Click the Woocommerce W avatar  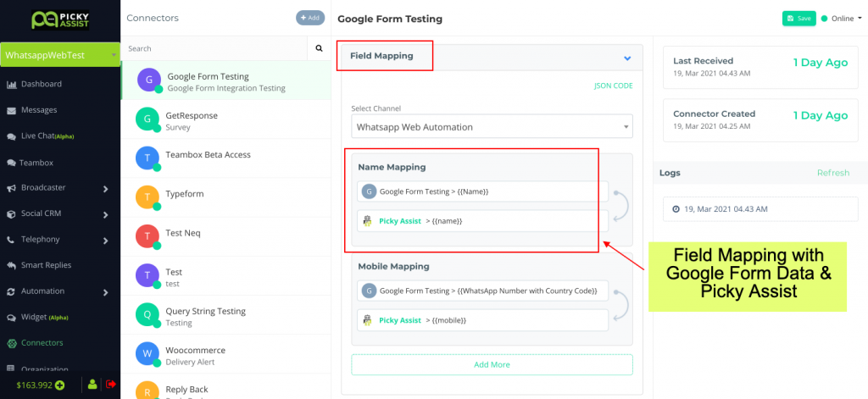[147, 353]
